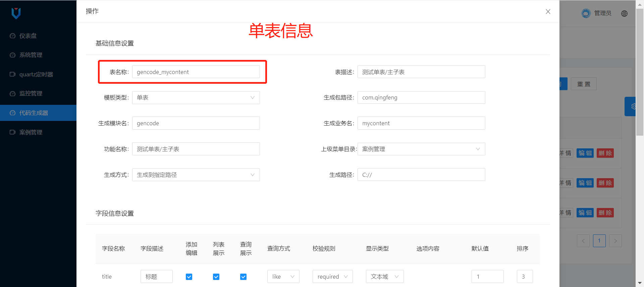The height and width of the screenshot is (287, 644).
Task: Click the 生成包路径 input field
Action: pyautogui.click(x=421, y=97)
